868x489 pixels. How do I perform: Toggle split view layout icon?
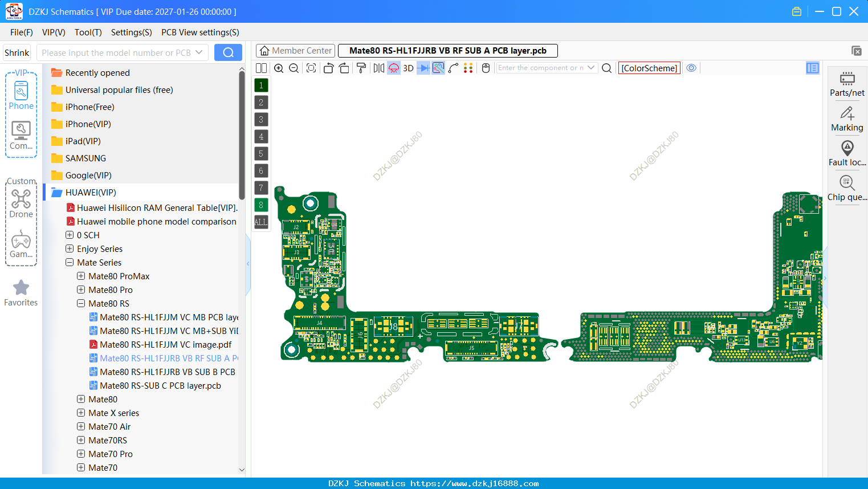[261, 68]
